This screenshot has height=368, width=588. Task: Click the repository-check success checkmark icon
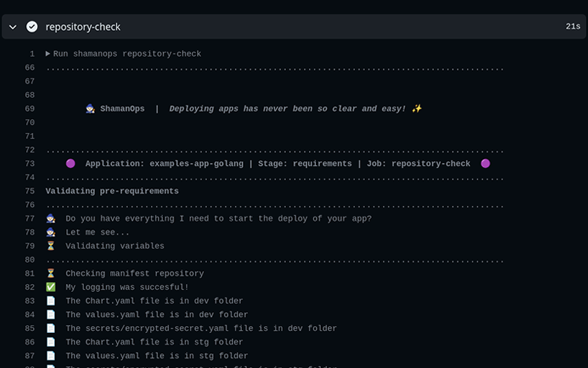pyautogui.click(x=32, y=27)
